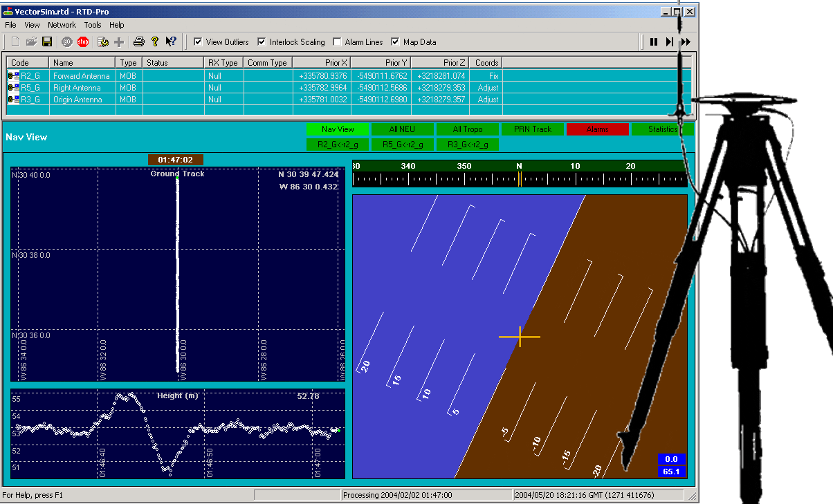The image size is (833, 504).
Task: Click the compass heading scale strip
Action: coord(520,174)
